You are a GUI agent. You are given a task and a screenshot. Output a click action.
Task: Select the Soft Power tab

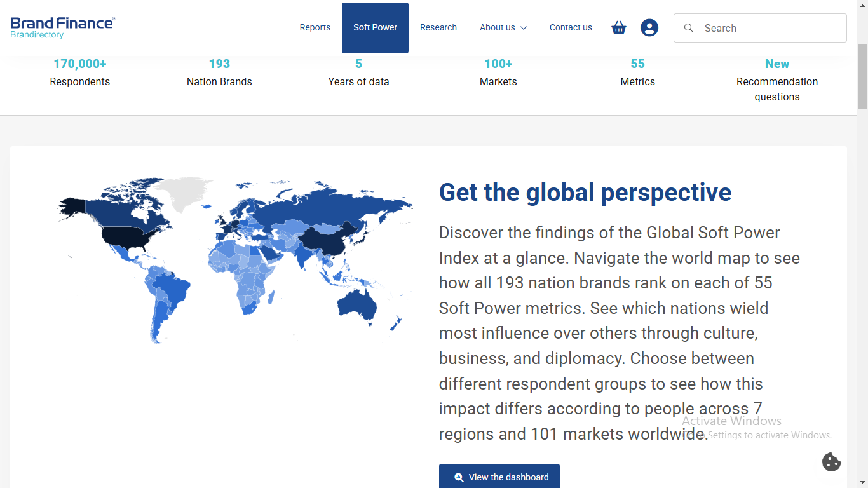375,28
